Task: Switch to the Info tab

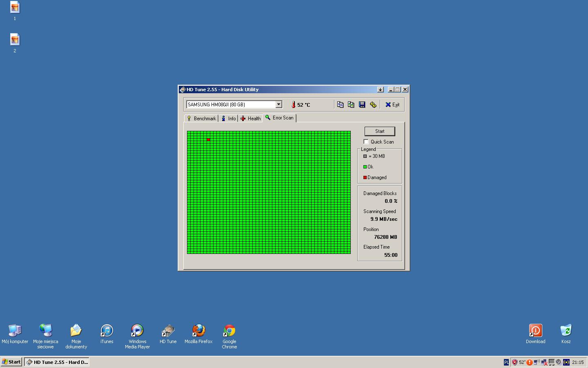Action: click(229, 119)
